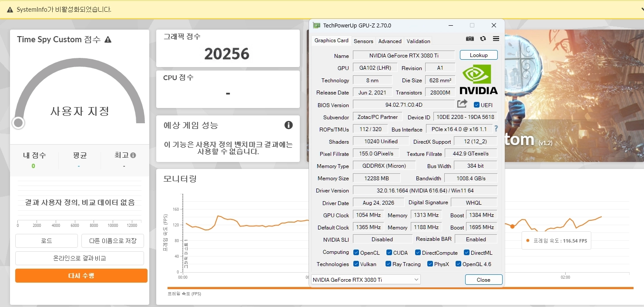Click the Driver Version field
This screenshot has height=307, width=644.
point(425,190)
